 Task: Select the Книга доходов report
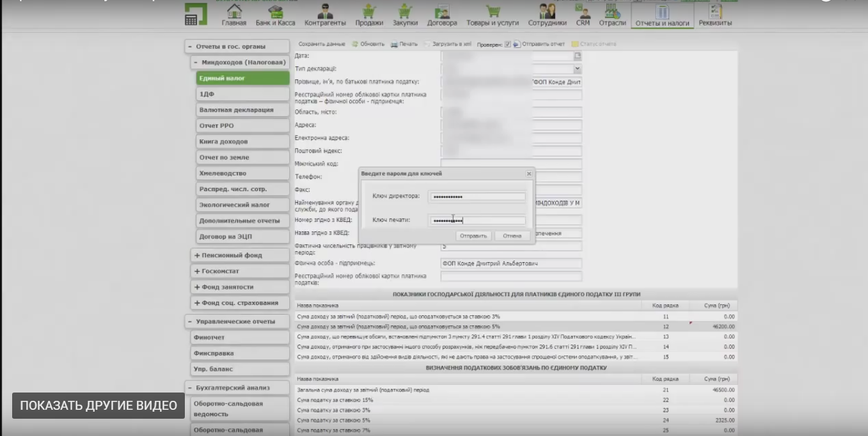(243, 141)
